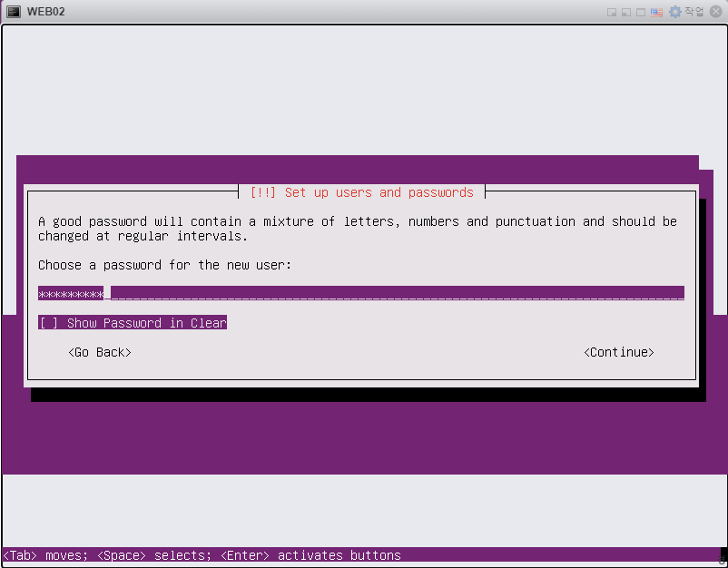Click 'Choose a password for the new user:' text
Image resolution: width=728 pixels, height=568 pixels.
165,265
